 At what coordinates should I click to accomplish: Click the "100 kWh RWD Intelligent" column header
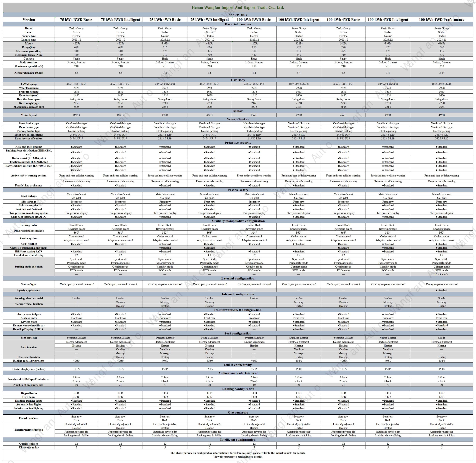click(x=299, y=20)
